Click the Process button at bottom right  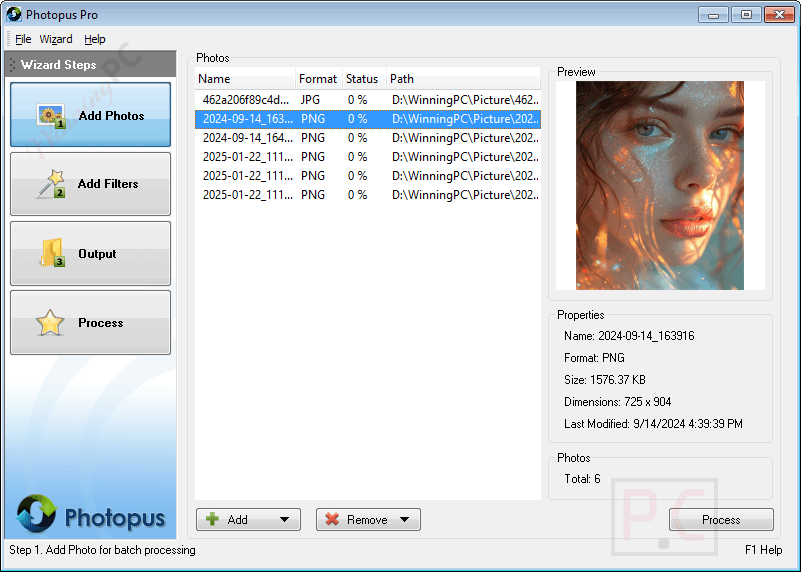click(721, 519)
